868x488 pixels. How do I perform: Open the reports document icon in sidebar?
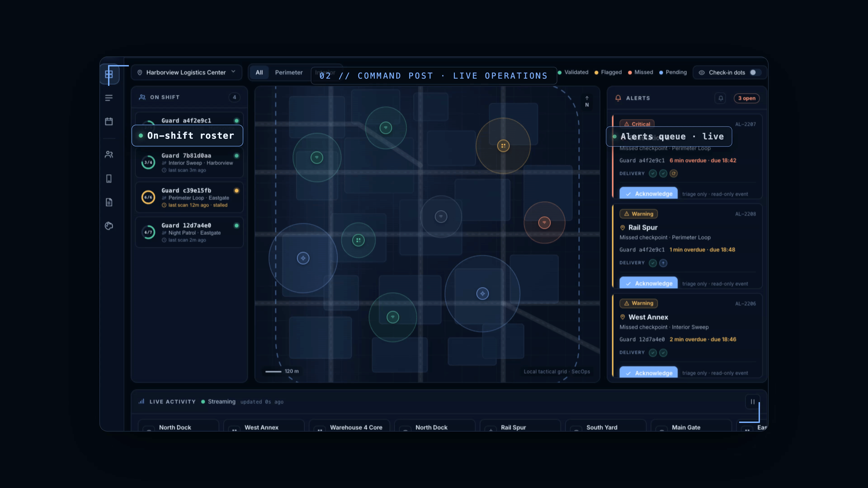[109, 202]
